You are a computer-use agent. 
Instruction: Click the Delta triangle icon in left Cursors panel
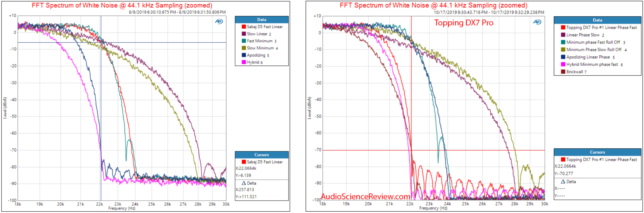tap(244, 183)
